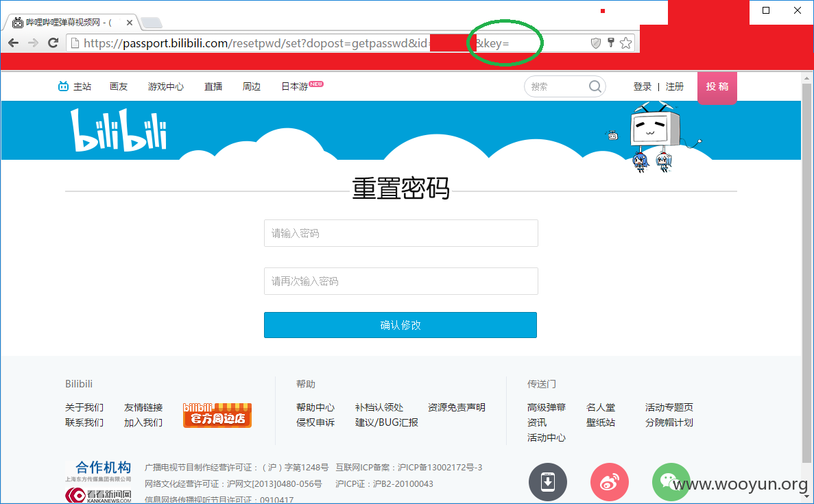Open 直播 in navigation
814x504 pixels.
click(213, 86)
